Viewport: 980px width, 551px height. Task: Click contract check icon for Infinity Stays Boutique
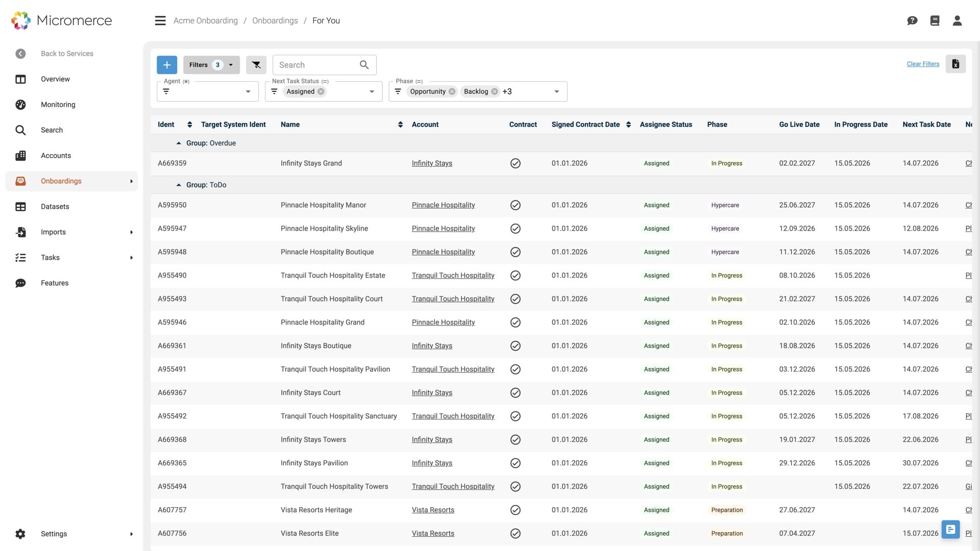coord(516,346)
